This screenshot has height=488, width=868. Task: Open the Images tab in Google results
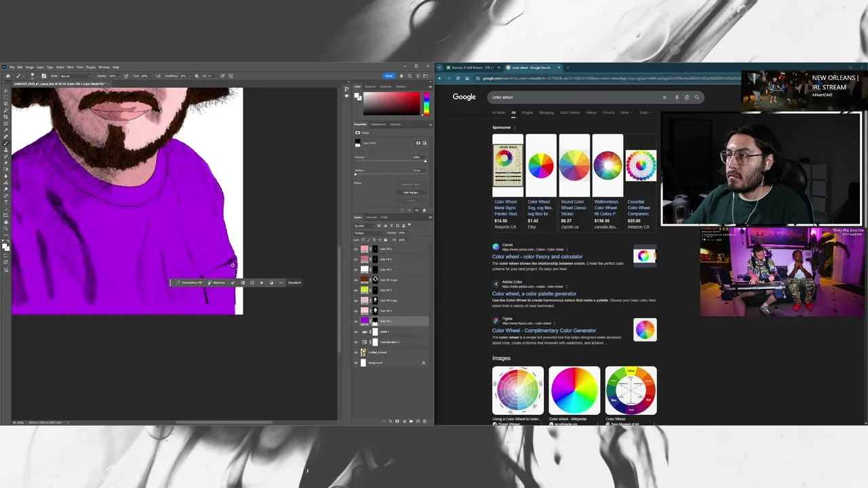[x=527, y=113]
